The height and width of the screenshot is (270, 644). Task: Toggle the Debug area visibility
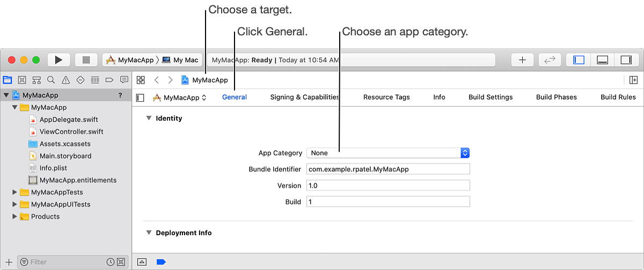(602, 60)
